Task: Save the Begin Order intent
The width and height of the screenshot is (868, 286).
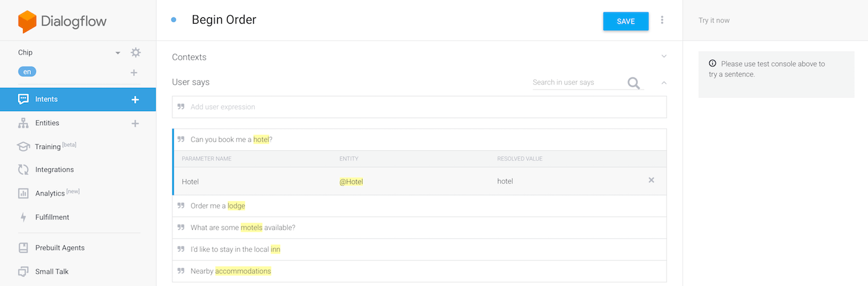Action: click(626, 21)
